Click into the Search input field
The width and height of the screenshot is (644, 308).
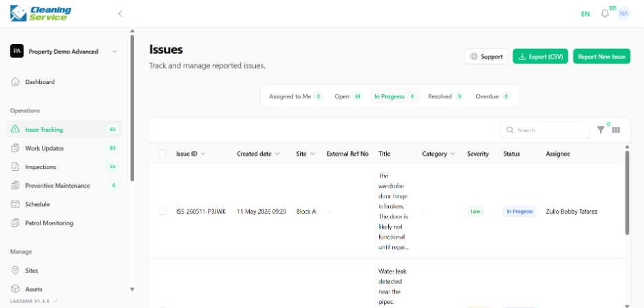click(545, 130)
